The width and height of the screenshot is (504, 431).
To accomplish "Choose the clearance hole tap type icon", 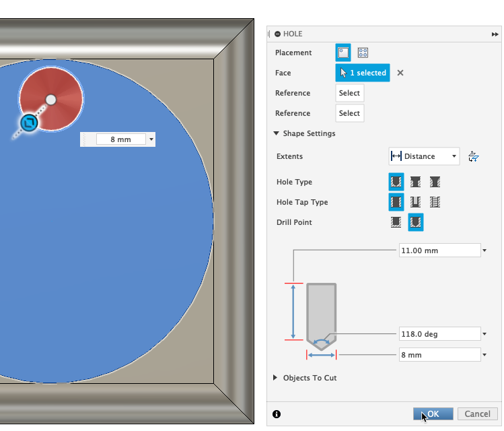I will 416,202.
